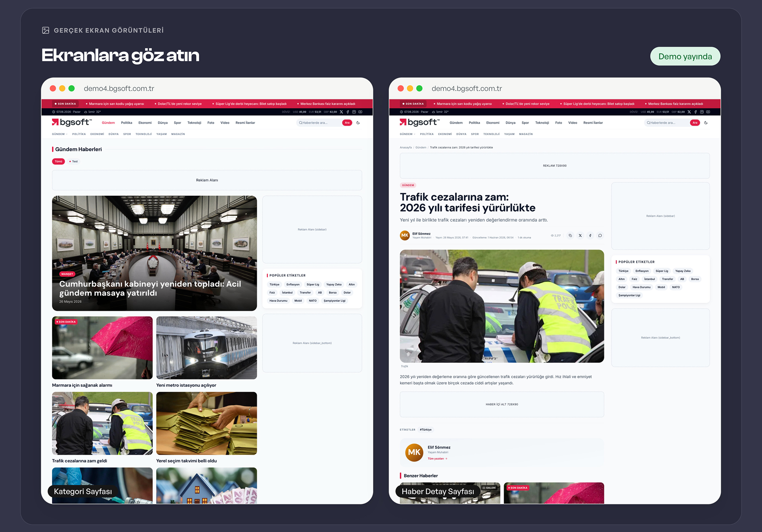The image size is (762, 532).
Task: Go to MAGAZİN in category page sub-navigation
Action: tap(178, 134)
